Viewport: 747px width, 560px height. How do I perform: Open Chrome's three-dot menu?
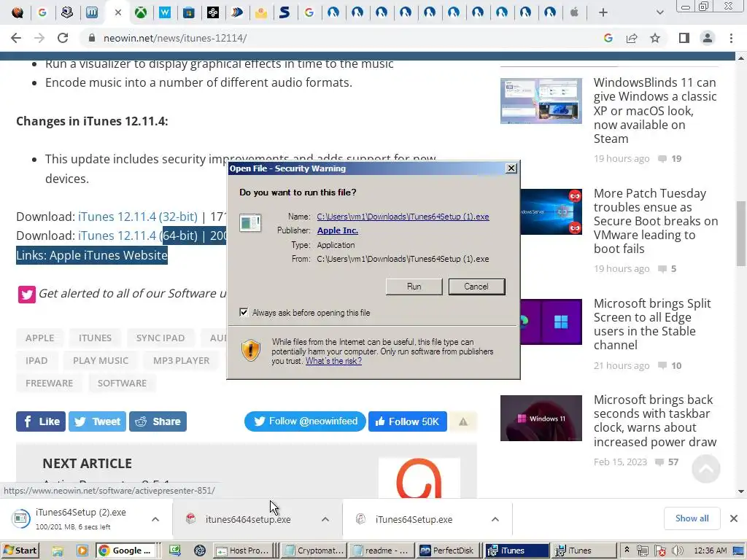point(731,38)
